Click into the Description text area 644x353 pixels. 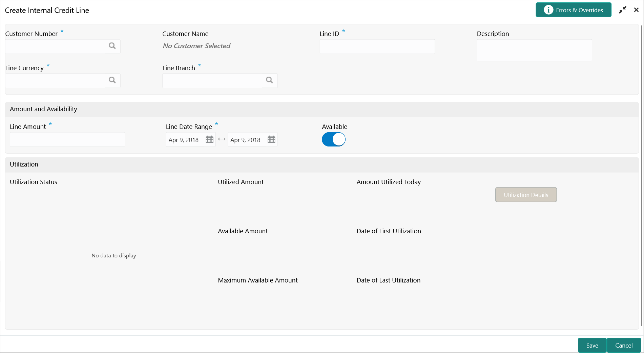tap(534, 50)
